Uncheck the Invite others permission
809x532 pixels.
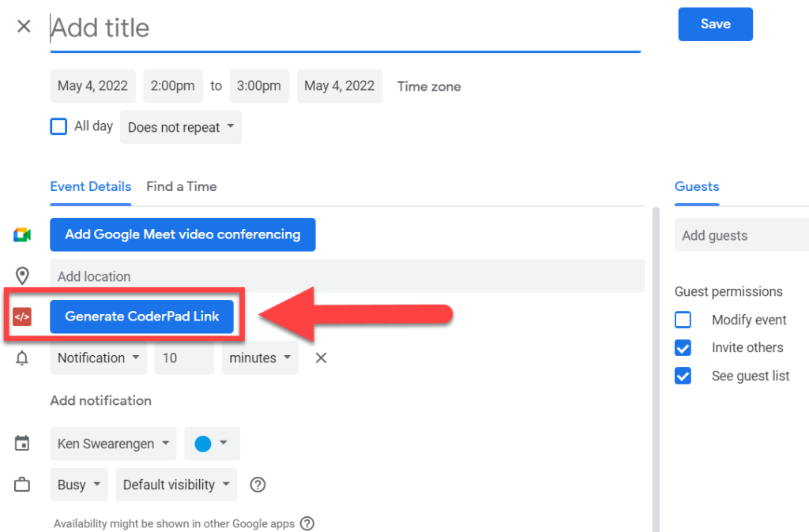point(683,347)
